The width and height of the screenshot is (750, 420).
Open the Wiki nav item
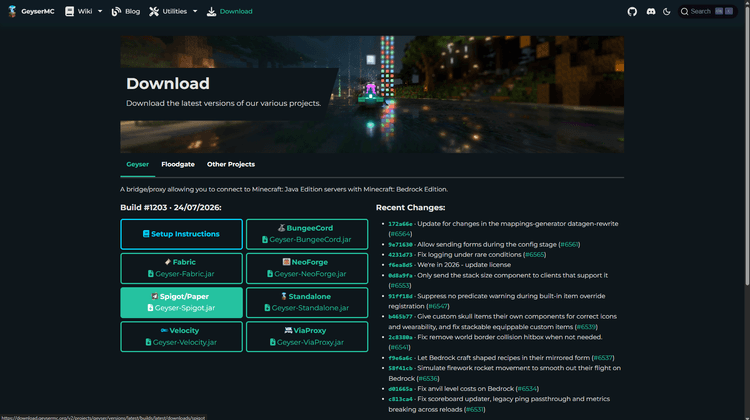pyautogui.click(x=84, y=11)
